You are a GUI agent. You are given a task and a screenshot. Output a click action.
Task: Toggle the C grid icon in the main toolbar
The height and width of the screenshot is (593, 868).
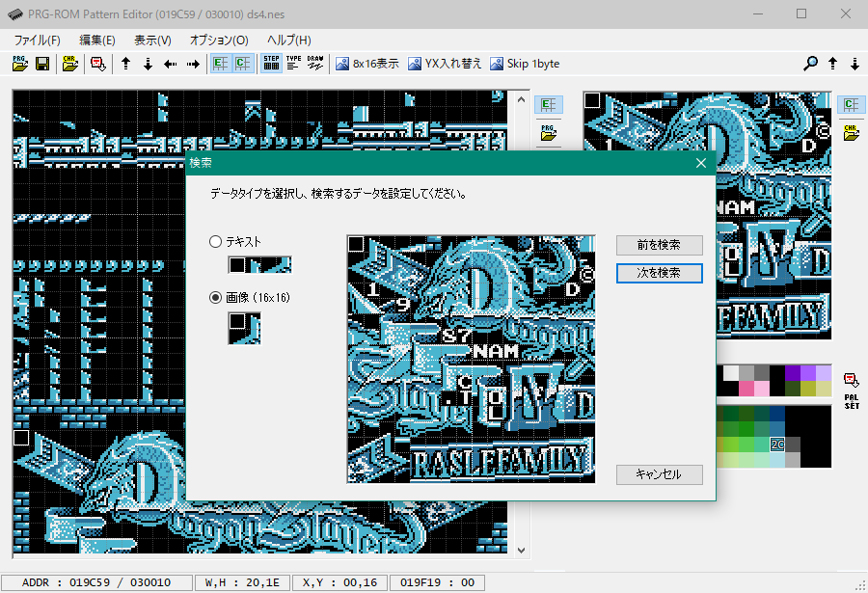pos(243,64)
